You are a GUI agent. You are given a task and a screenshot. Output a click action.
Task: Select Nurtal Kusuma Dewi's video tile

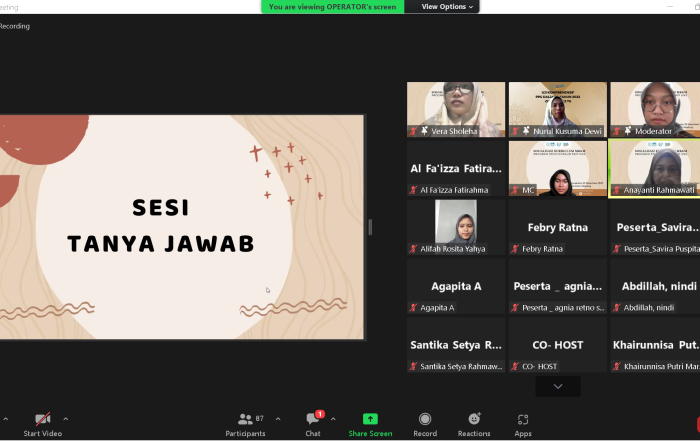point(557,109)
